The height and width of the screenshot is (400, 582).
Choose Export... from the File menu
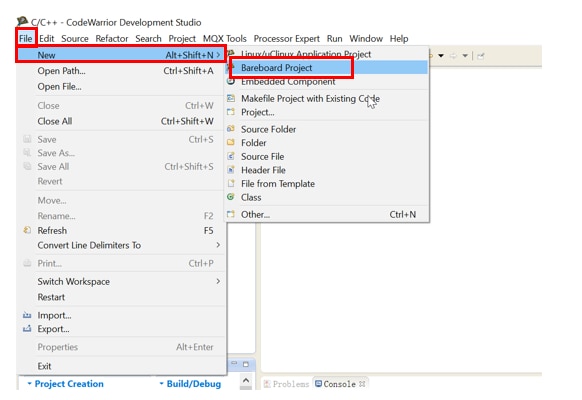tap(121, 329)
